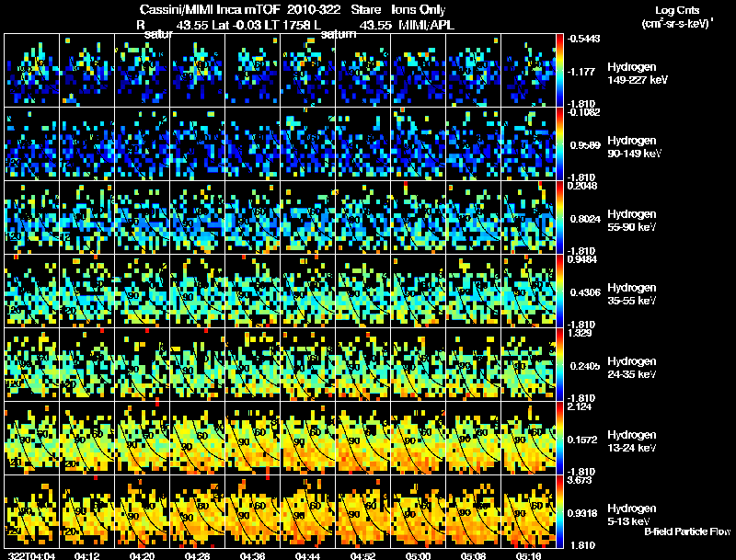This screenshot has width=736, height=560.
Task: Click 24-35 keV panel at 05:16
Action: 528,364
